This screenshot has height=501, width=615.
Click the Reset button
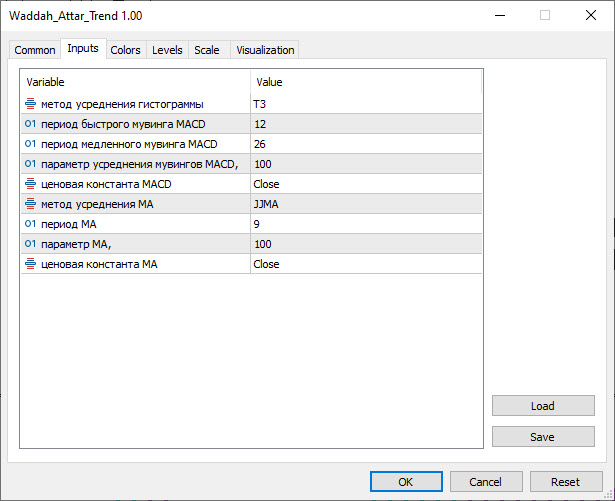[565, 481]
